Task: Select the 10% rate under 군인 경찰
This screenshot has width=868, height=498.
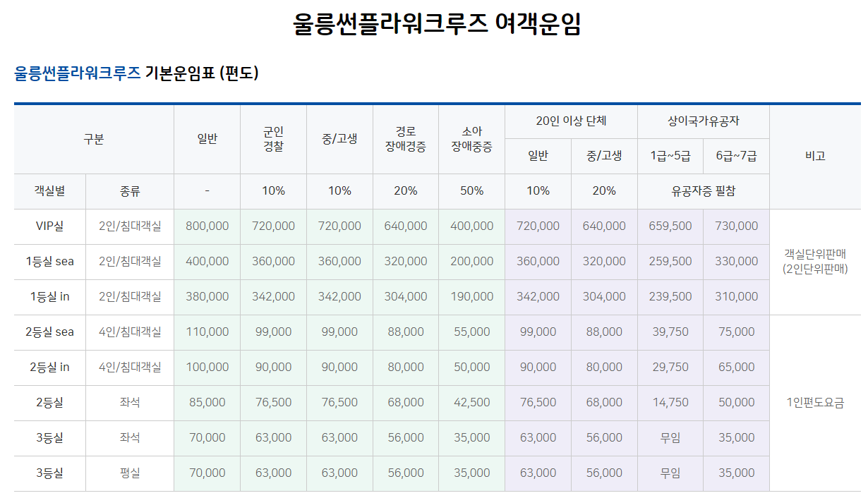Action: point(273,191)
